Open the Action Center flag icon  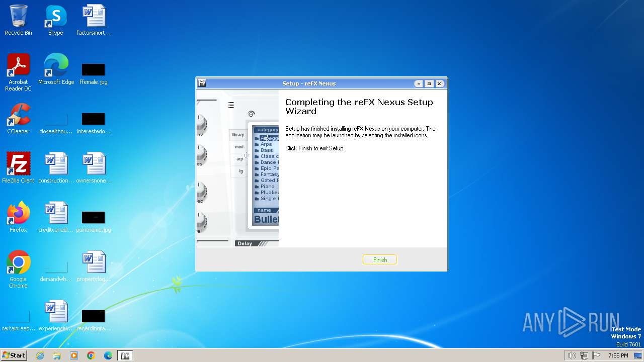pos(596,355)
